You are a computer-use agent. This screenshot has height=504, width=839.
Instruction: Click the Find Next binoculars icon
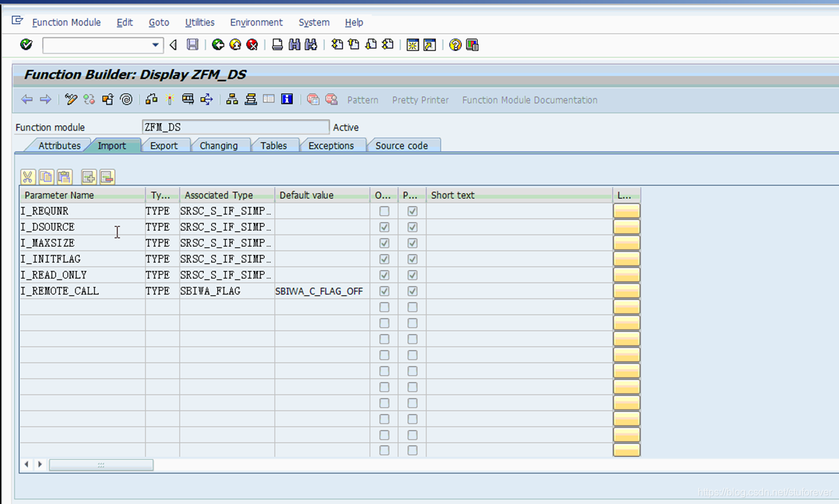(x=311, y=44)
